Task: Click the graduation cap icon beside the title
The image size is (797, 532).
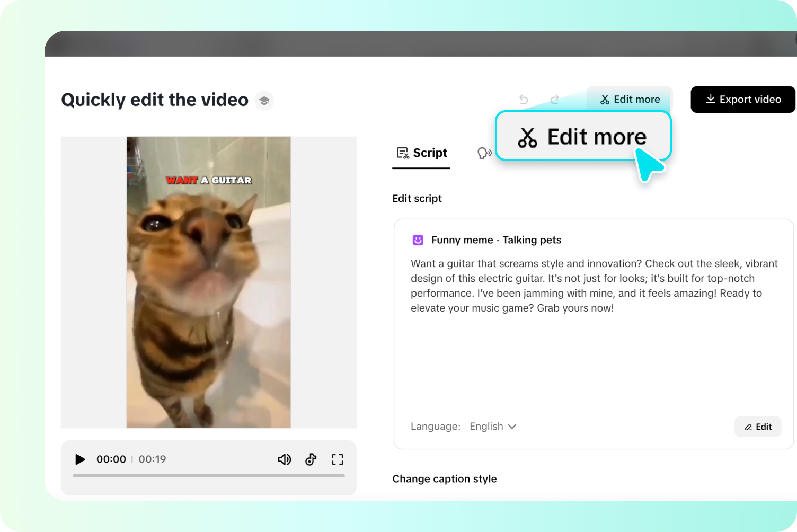Action: [x=264, y=100]
